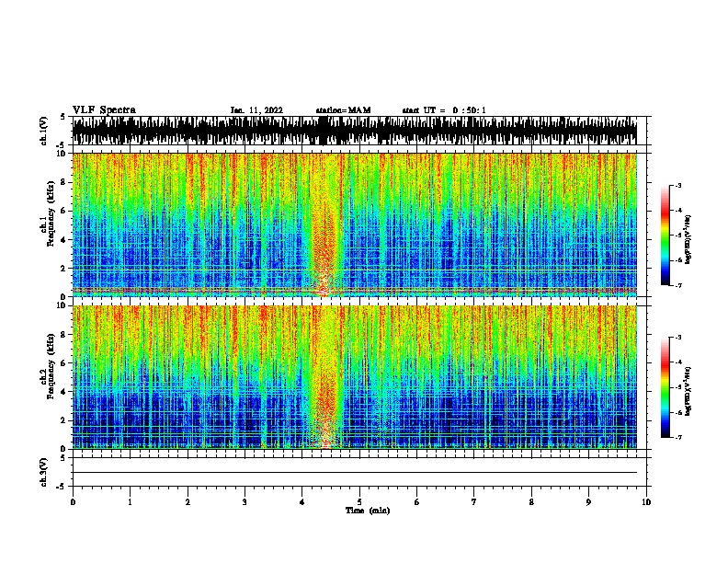Click time axis tick label "10"
The height and width of the screenshot is (563, 728).
[646, 502]
